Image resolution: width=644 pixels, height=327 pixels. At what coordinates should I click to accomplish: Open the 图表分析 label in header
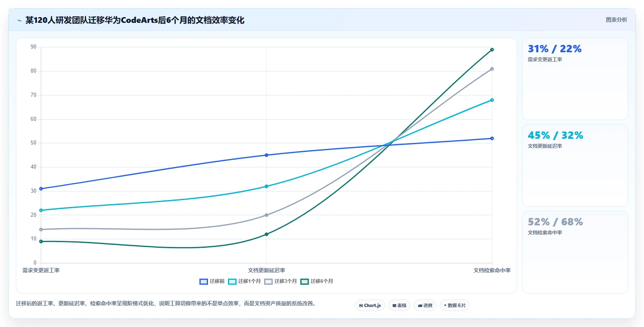616,20
